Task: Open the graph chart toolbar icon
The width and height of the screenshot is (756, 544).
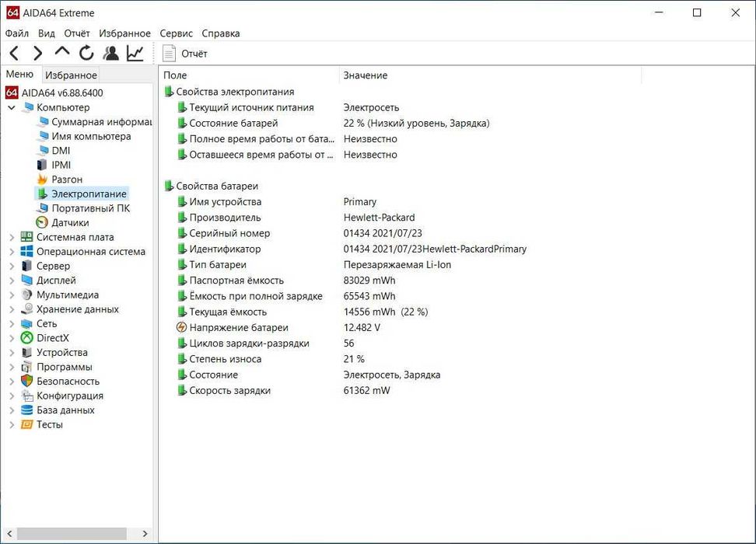Action: pyautogui.click(x=135, y=53)
